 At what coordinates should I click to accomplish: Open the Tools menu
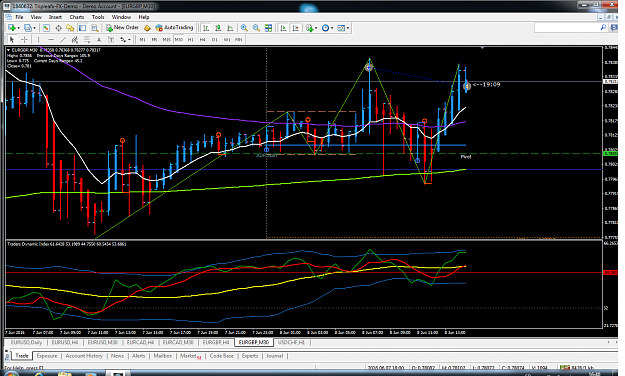pos(98,17)
